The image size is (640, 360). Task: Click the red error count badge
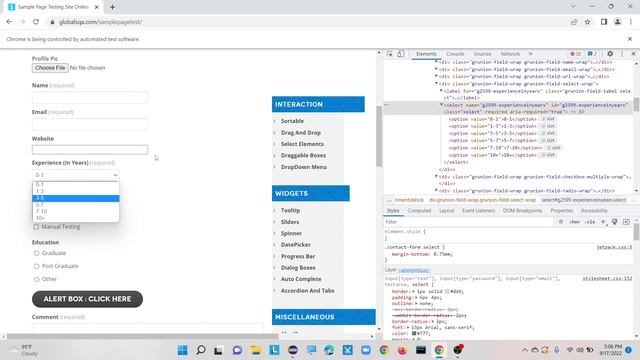pos(576,54)
